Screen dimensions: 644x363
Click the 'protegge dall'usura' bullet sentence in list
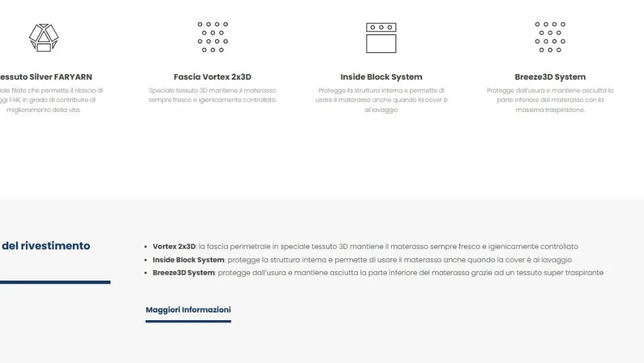coord(410,273)
